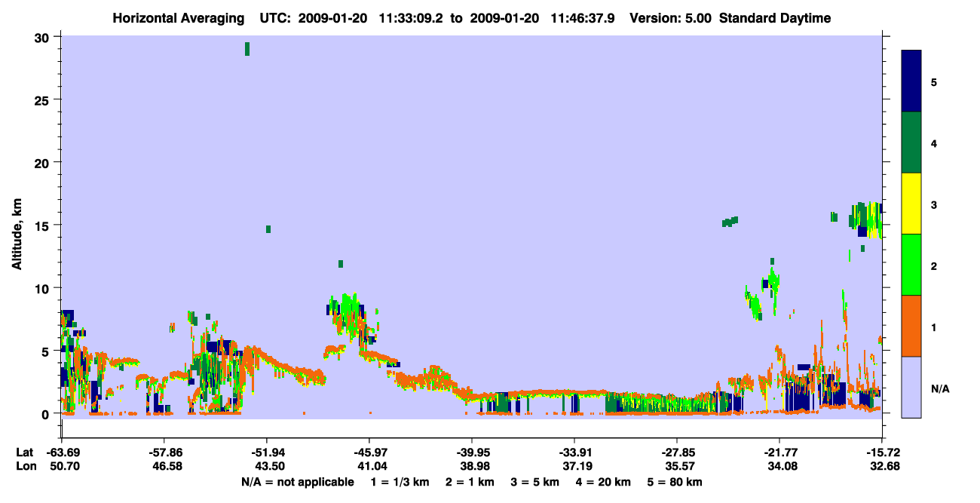Click the y-axis tick label 20
This screenshot has height=503, width=980.
point(44,162)
